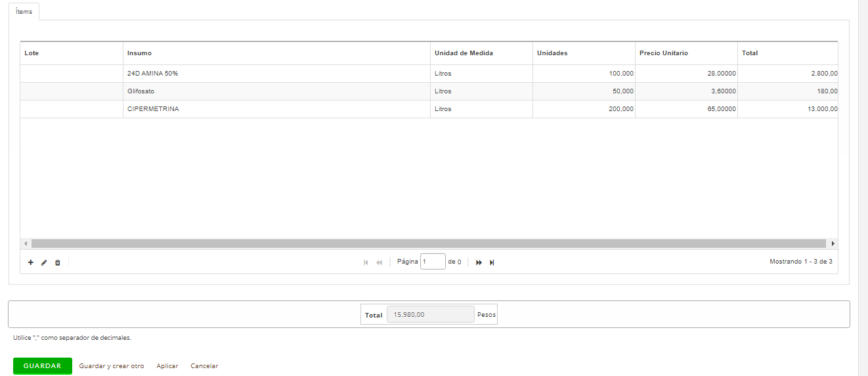This screenshot has width=868, height=376.
Task: Click units value 200,000
Action: tap(621, 109)
